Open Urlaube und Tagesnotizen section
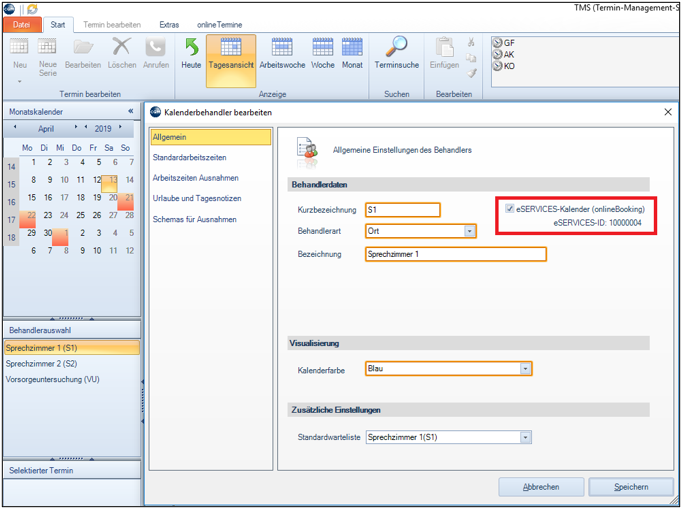This screenshot has height=509, width=682. (197, 198)
